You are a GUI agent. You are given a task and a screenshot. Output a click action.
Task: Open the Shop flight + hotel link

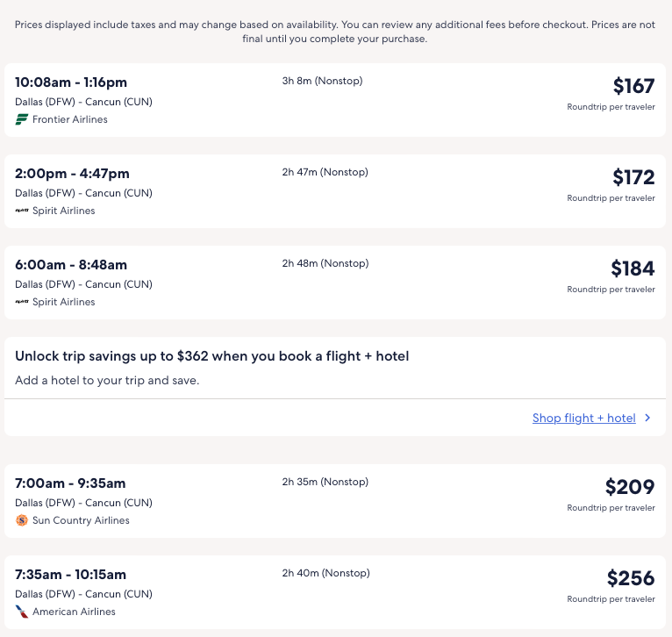(x=583, y=418)
